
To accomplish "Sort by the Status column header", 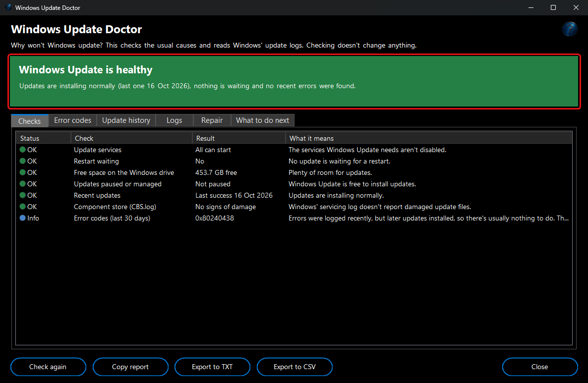I will (x=44, y=138).
